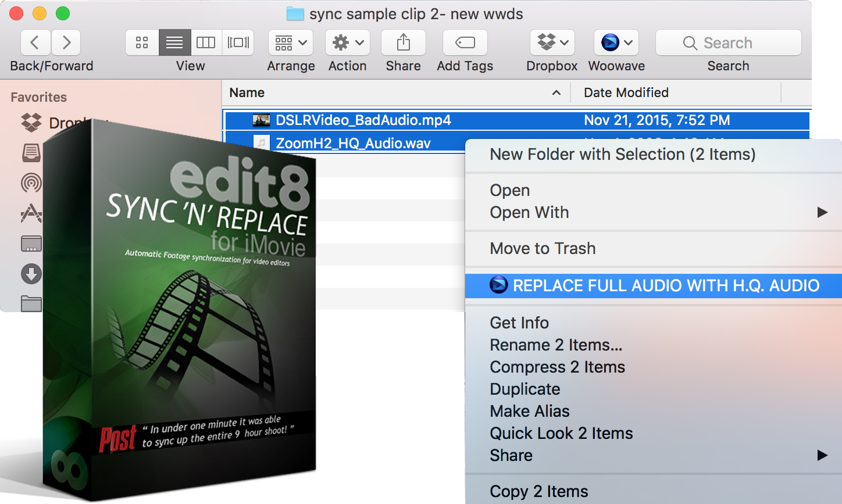Click the DSLRVideo_BadAudio.mp4 video thumbnail icon
842x504 pixels.
coord(262,120)
